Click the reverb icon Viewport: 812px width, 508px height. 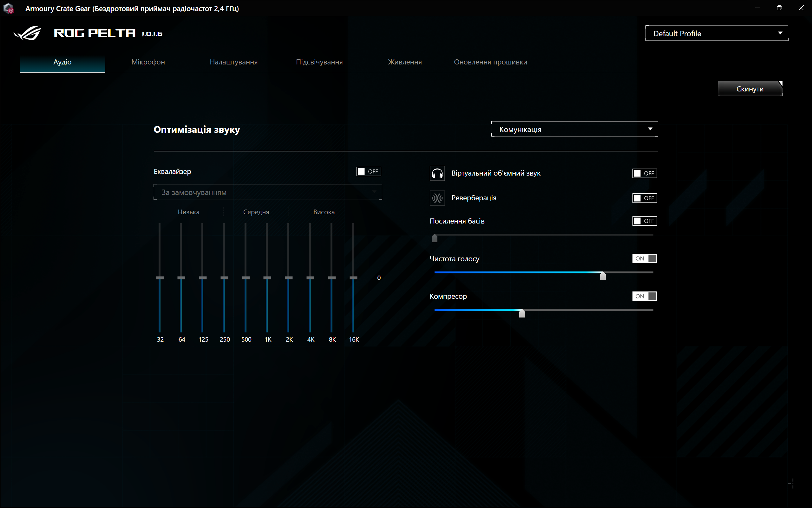tap(437, 198)
